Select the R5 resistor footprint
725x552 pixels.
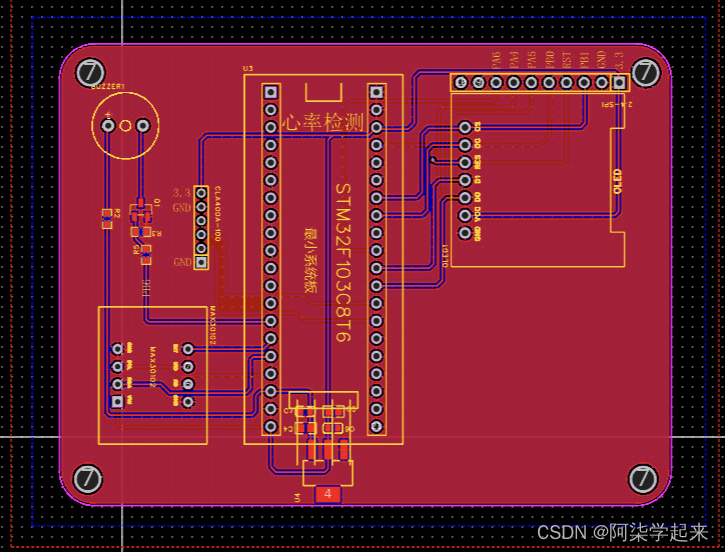(x=146, y=255)
